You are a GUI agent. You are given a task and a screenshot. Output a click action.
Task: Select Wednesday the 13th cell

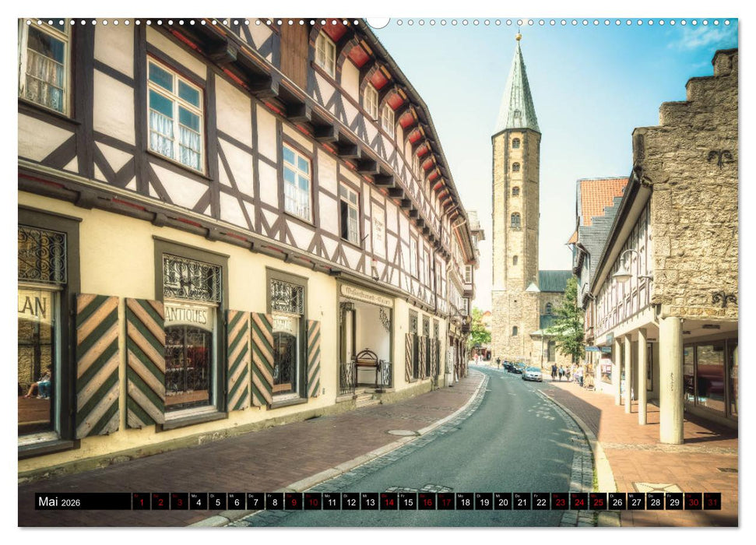pos(367,502)
